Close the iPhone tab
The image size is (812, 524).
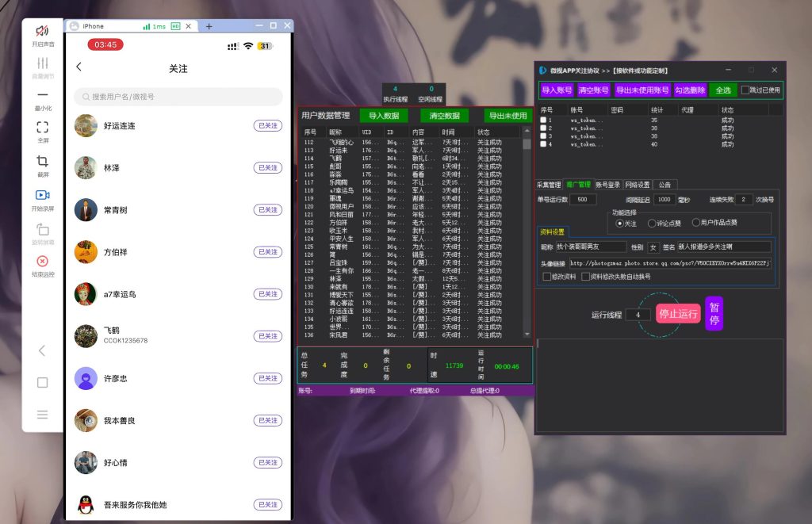click(189, 26)
